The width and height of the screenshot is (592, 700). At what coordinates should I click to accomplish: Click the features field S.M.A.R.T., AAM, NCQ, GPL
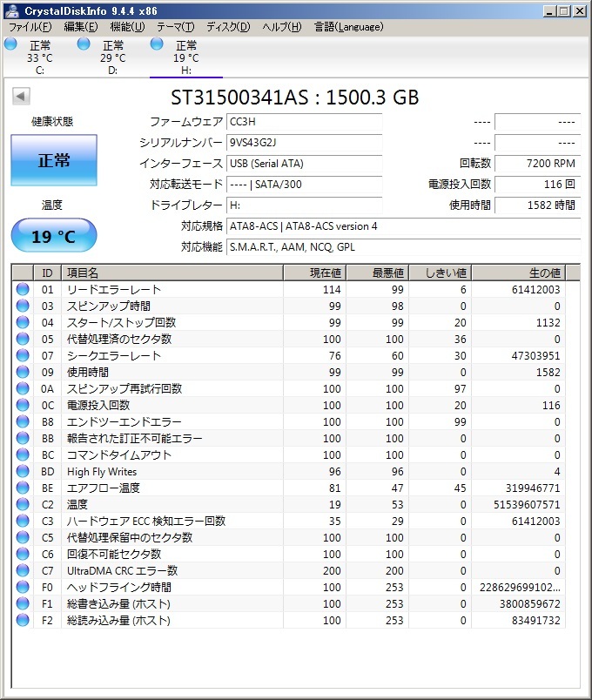404,247
